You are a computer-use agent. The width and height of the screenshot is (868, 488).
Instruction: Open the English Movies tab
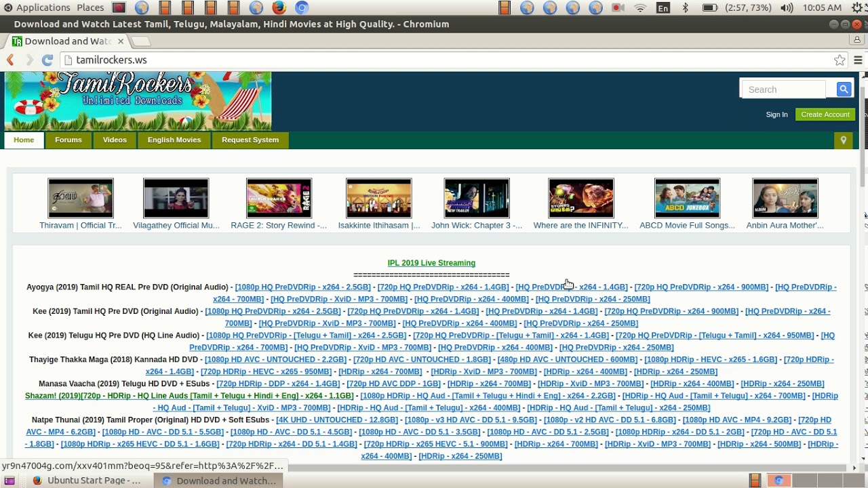tap(174, 140)
